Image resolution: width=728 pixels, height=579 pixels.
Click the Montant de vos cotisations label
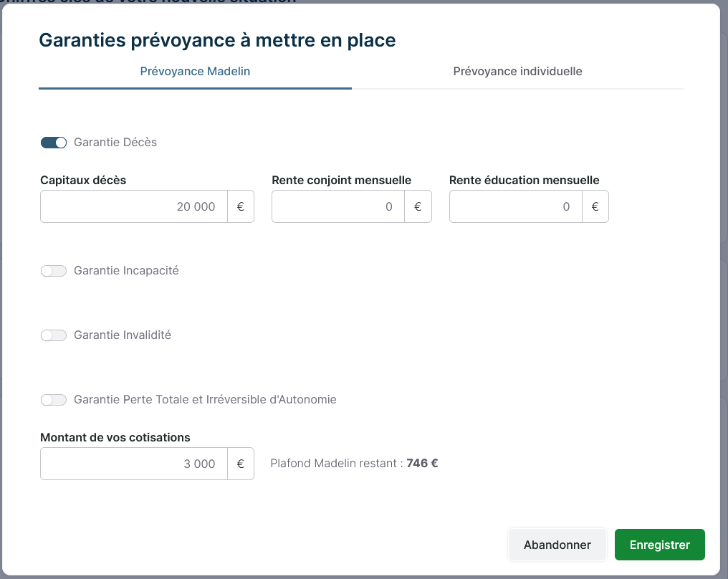coord(115,438)
